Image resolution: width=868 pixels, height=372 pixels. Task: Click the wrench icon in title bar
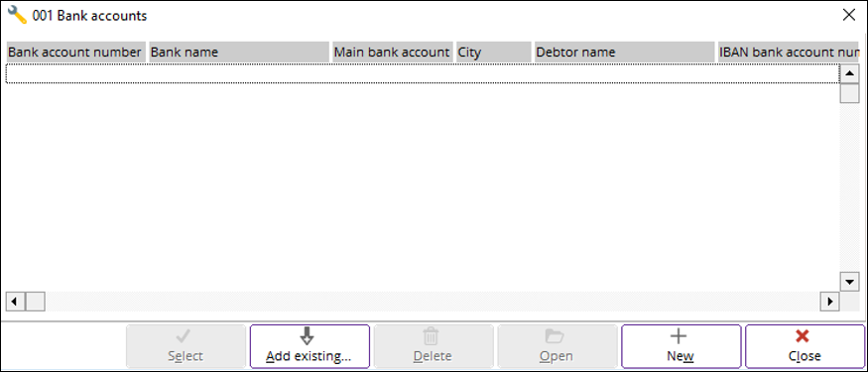(x=18, y=15)
